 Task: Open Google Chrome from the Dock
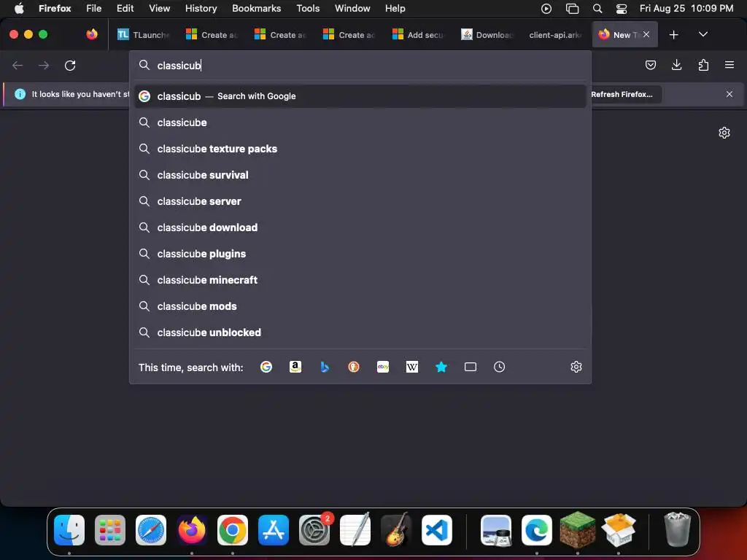233,530
